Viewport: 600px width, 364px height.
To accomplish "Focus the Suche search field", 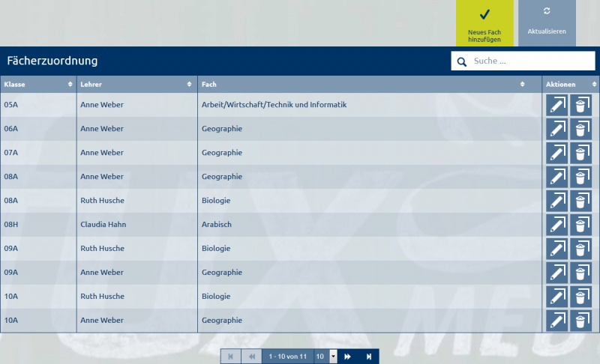I will point(523,61).
